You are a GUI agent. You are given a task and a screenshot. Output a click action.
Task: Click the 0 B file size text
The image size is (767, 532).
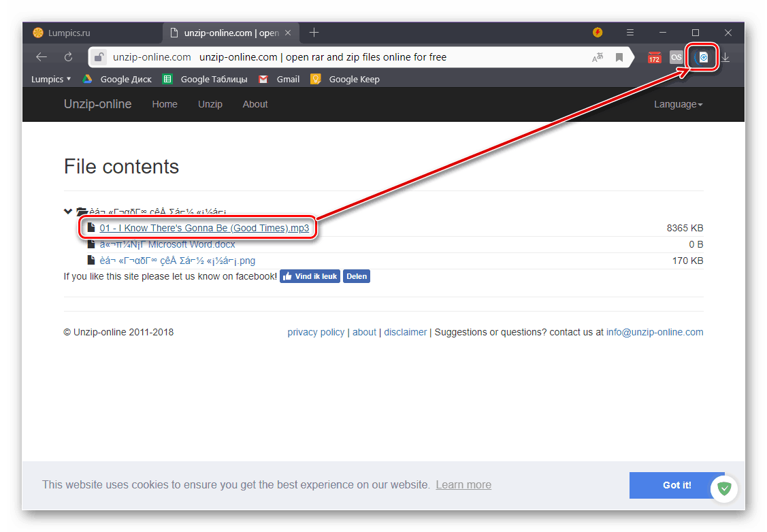point(696,244)
